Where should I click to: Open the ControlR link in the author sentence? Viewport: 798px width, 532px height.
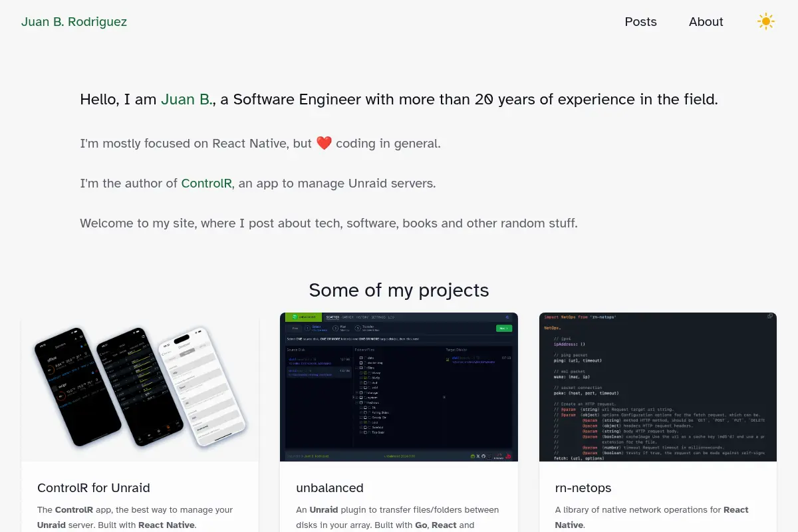[207, 183]
